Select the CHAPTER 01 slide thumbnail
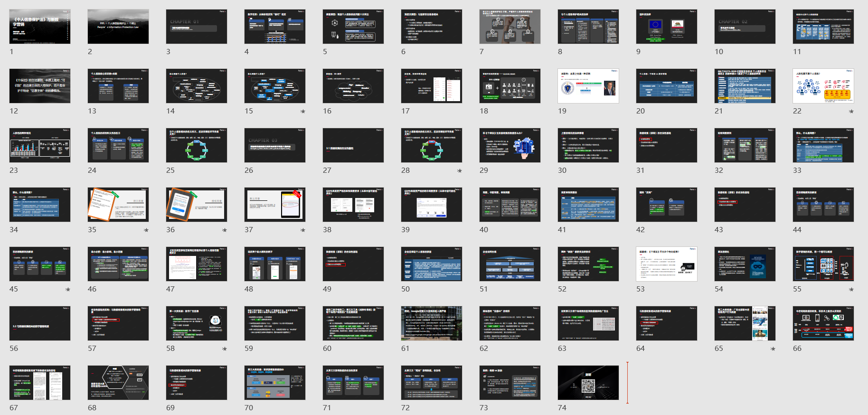 [x=197, y=27]
